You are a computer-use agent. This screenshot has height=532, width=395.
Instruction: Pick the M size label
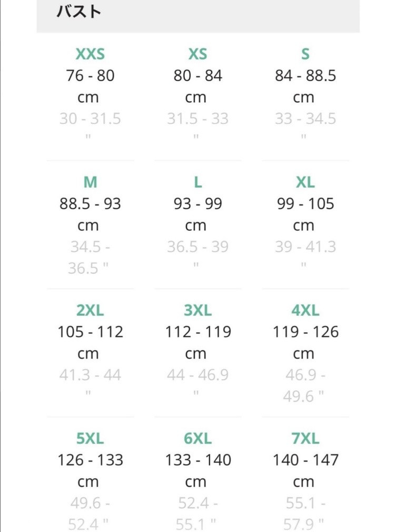click(90, 182)
